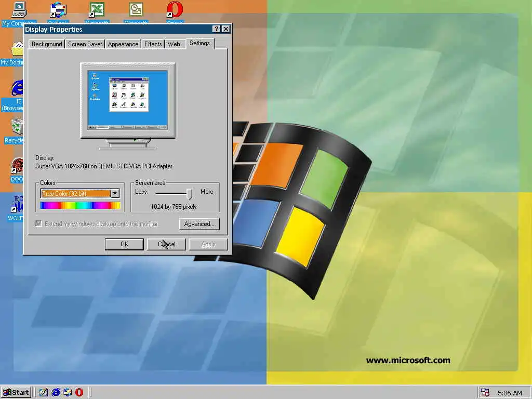Viewport: 532px width, 399px height.
Task: Launch Internet Explorer from Quick Launch
Action: point(56,392)
